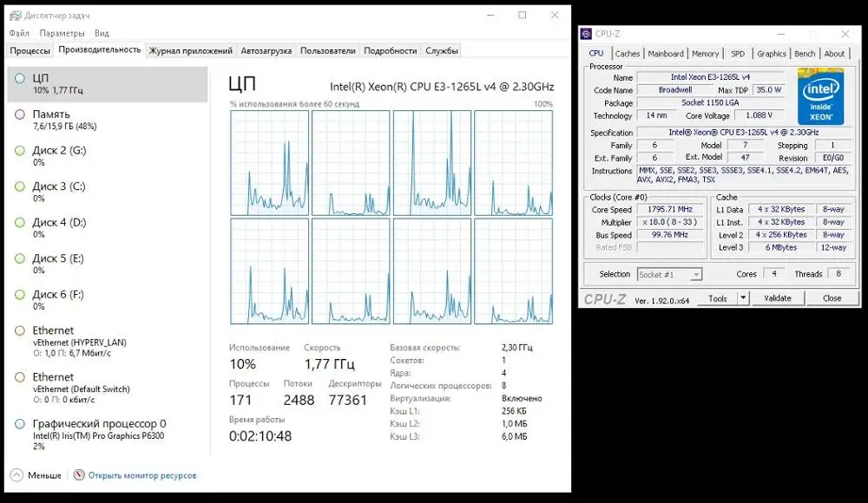This screenshot has width=868, height=503.
Task: Click the Tools button in CPU-Z
Action: click(x=718, y=298)
